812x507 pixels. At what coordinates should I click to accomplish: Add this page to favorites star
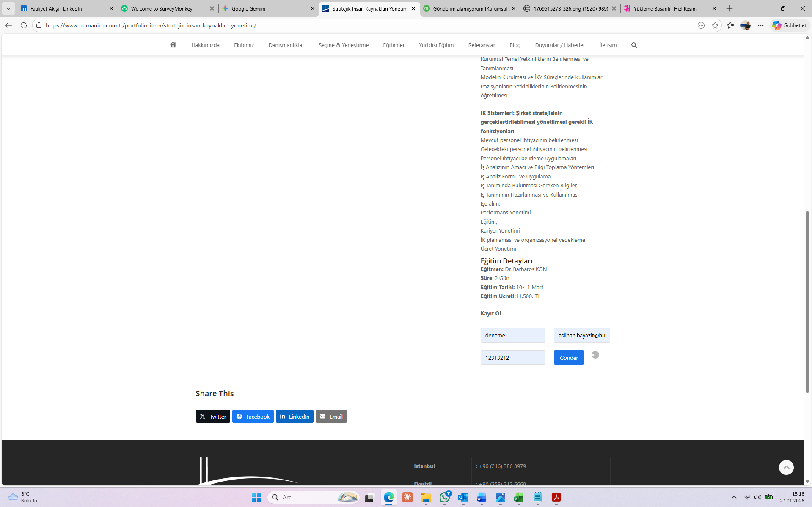coord(715,25)
